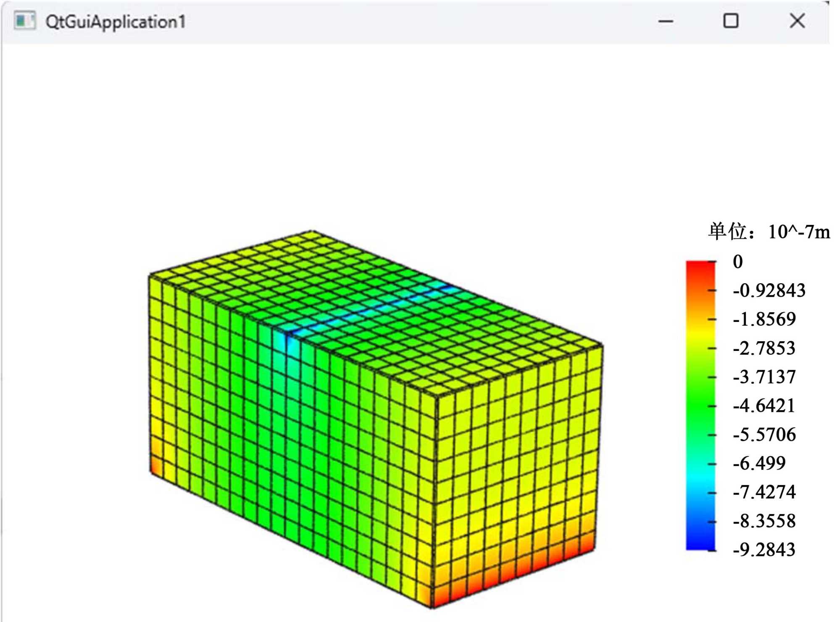Click the -9.2843 legend label
The image size is (840, 622).
pyautogui.click(x=764, y=550)
